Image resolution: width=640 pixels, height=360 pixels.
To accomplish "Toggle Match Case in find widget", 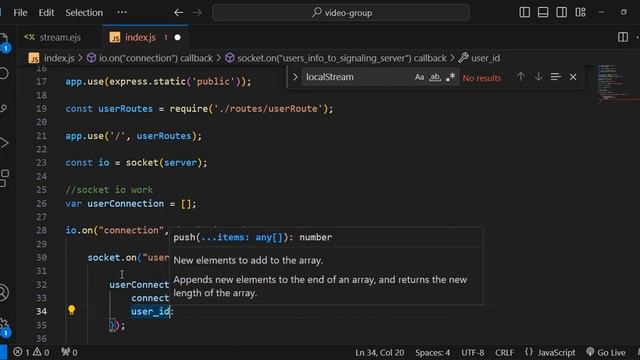I will [419, 77].
